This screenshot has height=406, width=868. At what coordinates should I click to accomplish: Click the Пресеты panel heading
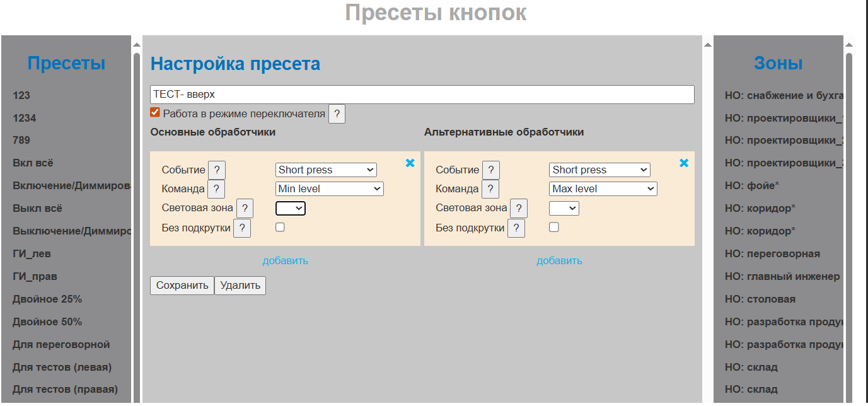coord(66,63)
